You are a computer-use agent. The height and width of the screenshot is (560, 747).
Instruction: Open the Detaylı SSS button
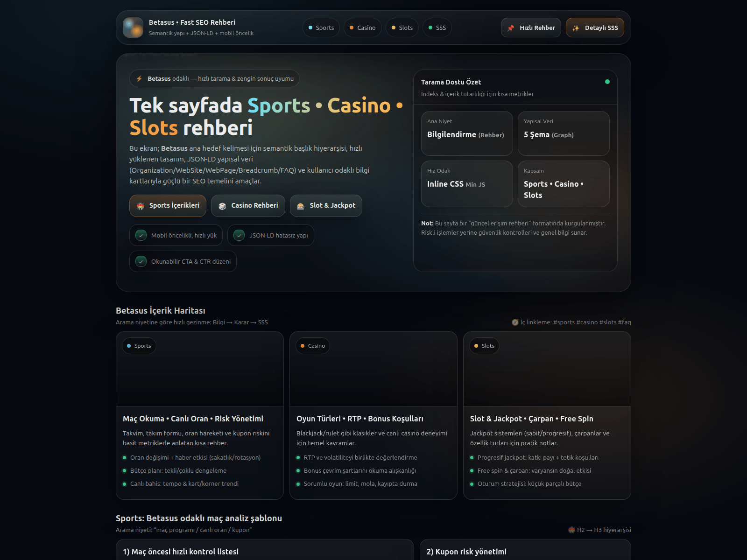(x=595, y=28)
